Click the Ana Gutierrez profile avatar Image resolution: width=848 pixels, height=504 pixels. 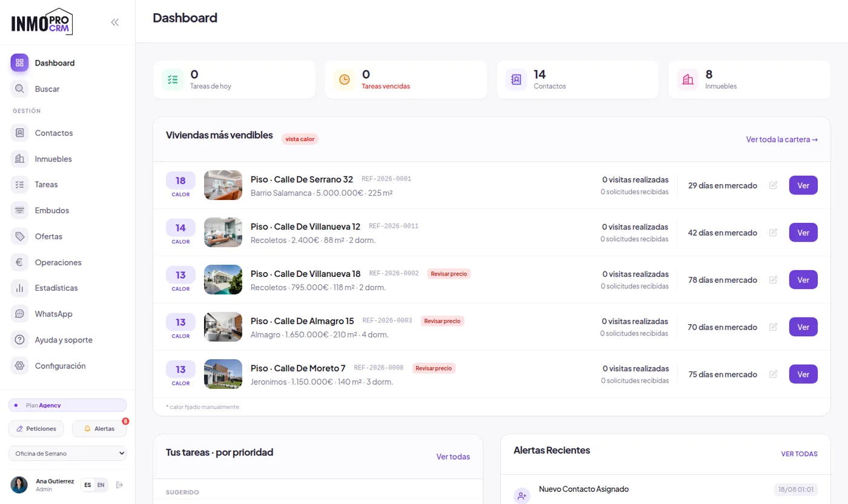click(x=19, y=485)
